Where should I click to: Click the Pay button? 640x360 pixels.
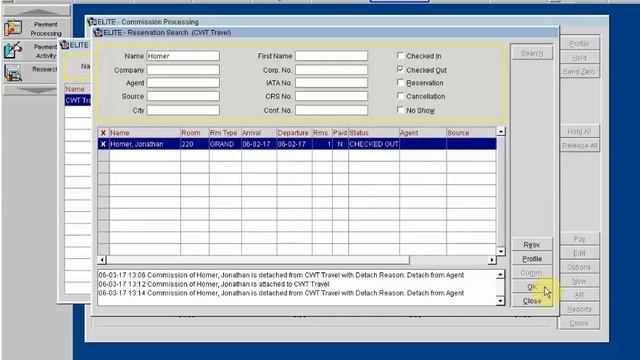[579, 239]
